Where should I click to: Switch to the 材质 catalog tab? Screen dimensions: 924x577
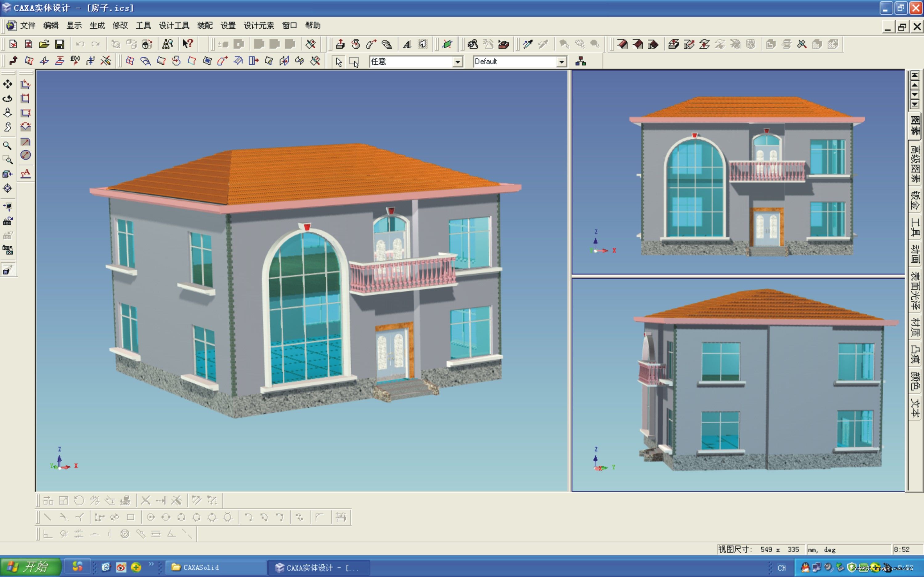pyautogui.click(x=915, y=327)
